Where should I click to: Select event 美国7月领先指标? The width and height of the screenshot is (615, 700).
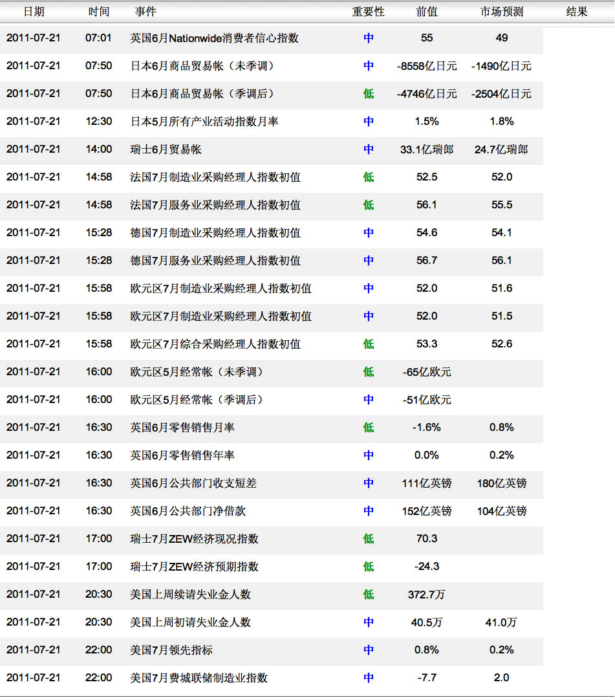[x=171, y=650]
